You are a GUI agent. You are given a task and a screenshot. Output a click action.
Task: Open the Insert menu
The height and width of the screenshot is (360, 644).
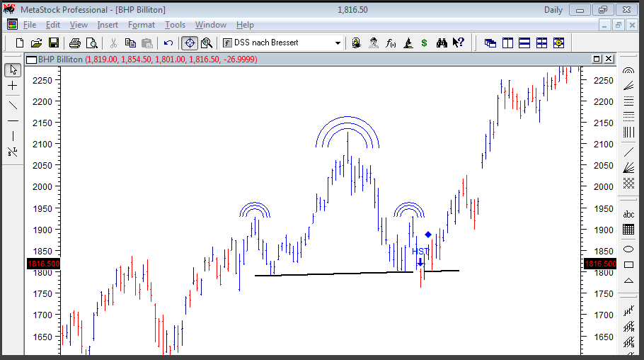[108, 25]
